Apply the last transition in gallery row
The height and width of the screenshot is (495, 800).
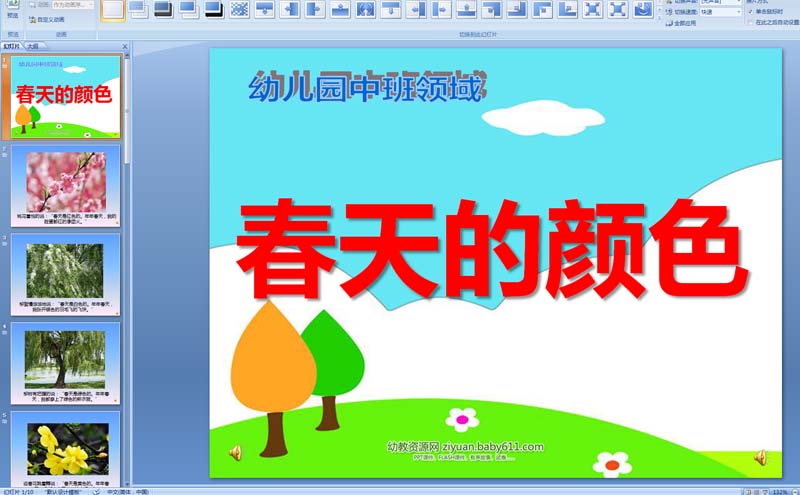coord(643,9)
